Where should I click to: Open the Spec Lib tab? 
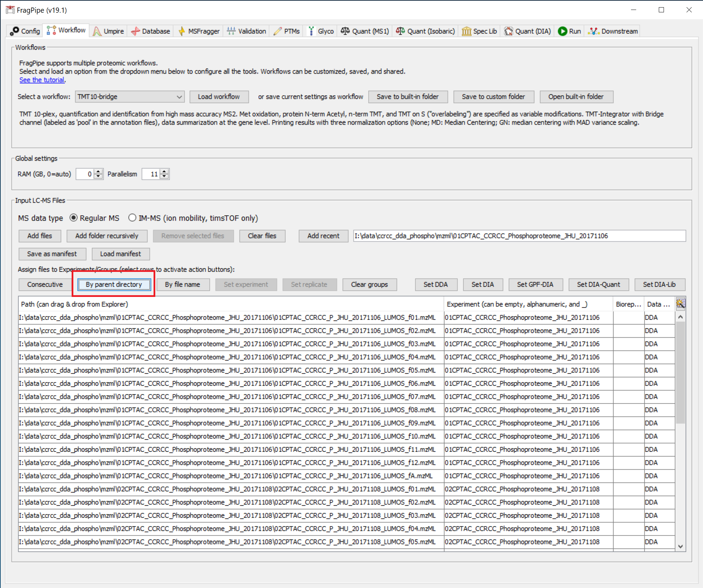pyautogui.click(x=480, y=31)
